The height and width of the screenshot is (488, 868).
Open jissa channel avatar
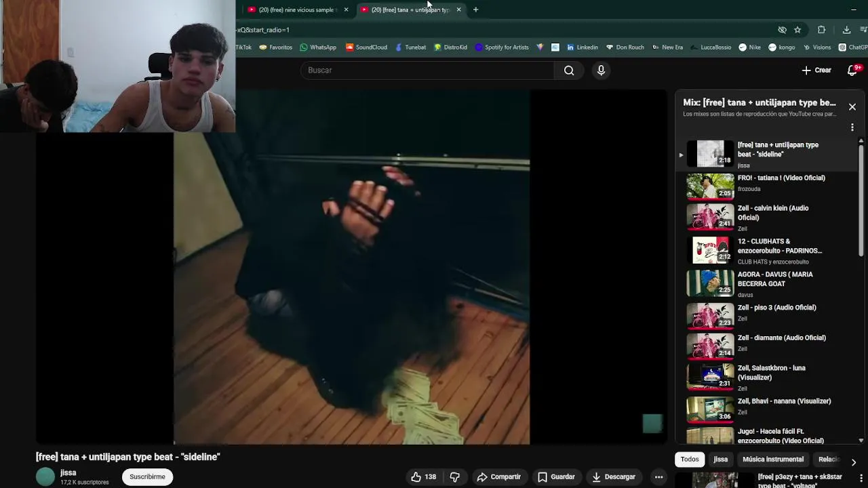[x=45, y=477]
